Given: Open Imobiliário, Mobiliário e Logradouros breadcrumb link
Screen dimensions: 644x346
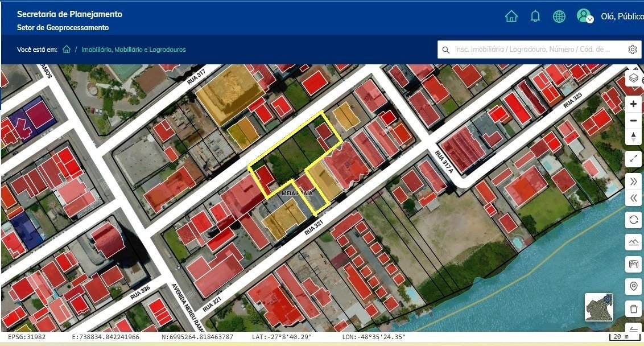Looking at the screenshot, I should click(x=134, y=50).
